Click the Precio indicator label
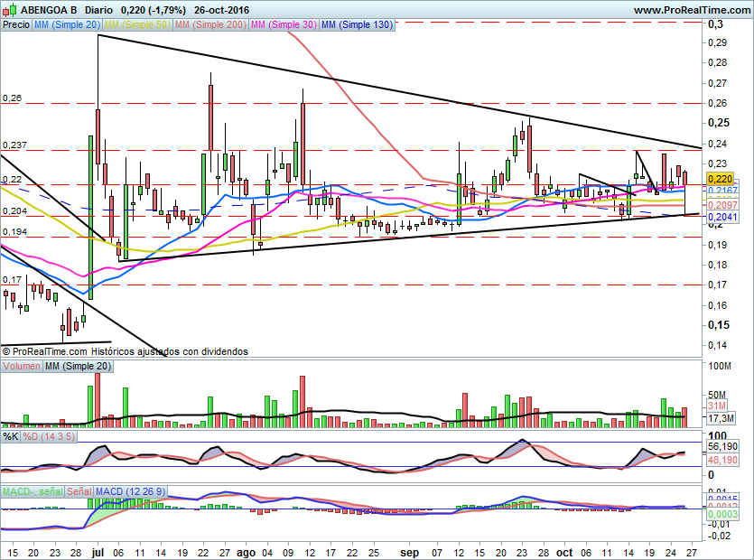Screen dimensions: 754x560 pos(16,24)
